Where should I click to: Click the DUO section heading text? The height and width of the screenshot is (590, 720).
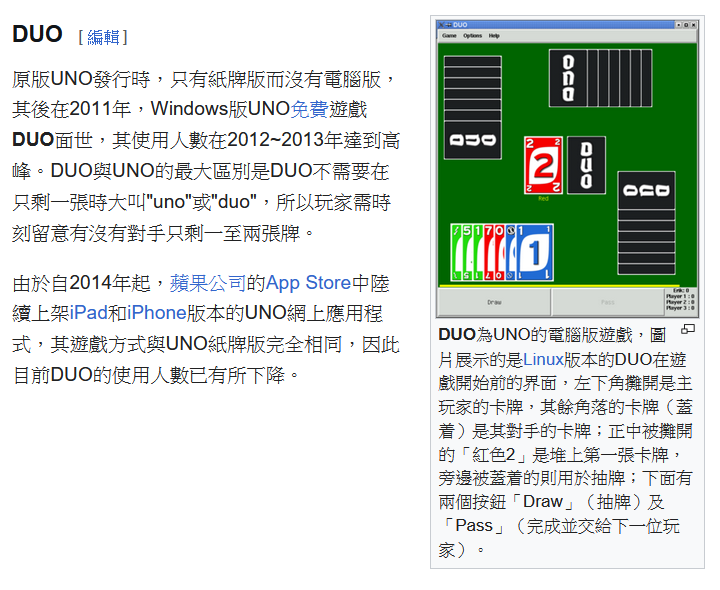point(37,34)
